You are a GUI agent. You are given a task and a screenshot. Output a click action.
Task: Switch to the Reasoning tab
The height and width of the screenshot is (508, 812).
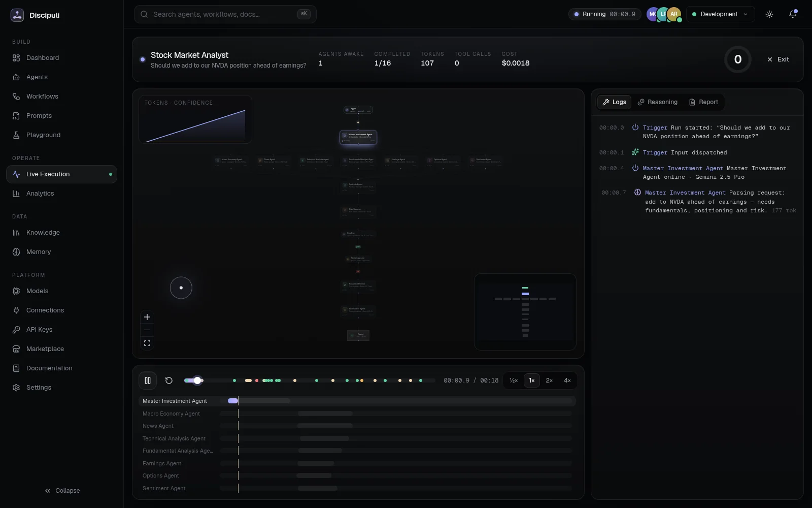click(657, 102)
